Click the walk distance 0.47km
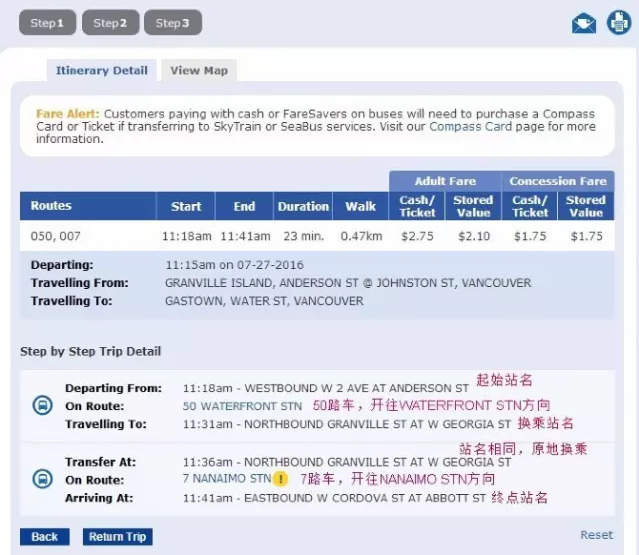The width and height of the screenshot is (639, 555). [x=361, y=236]
